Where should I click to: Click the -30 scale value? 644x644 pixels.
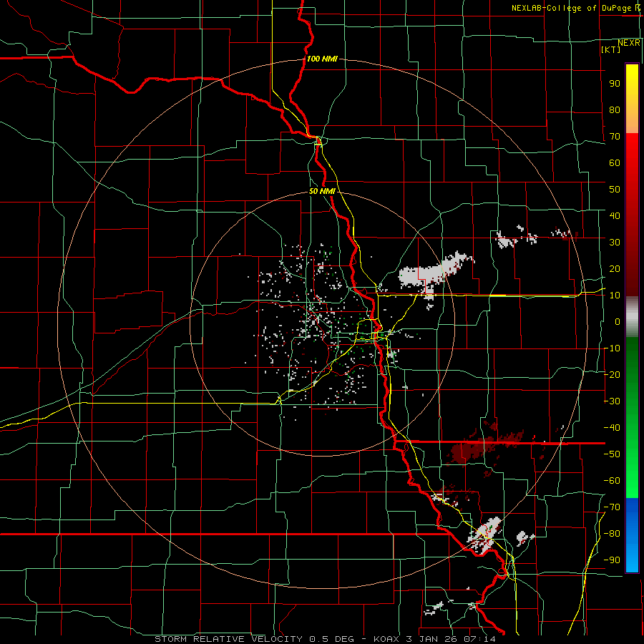pos(613,401)
